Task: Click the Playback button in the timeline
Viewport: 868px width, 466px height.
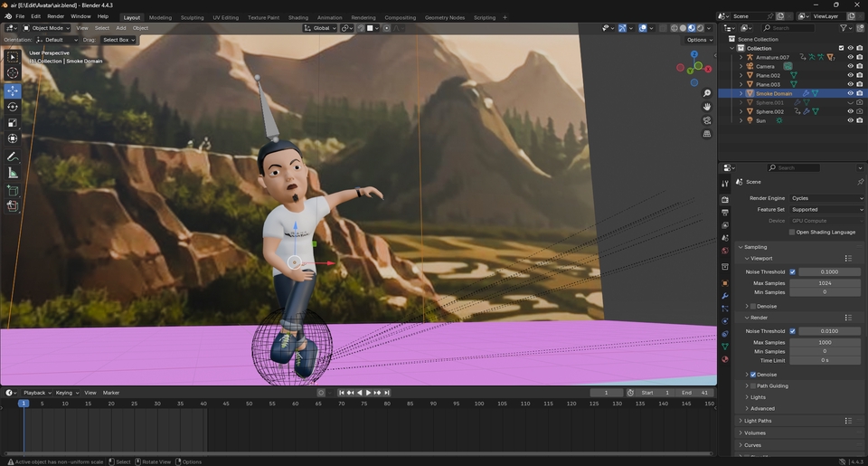Action: click(36, 393)
